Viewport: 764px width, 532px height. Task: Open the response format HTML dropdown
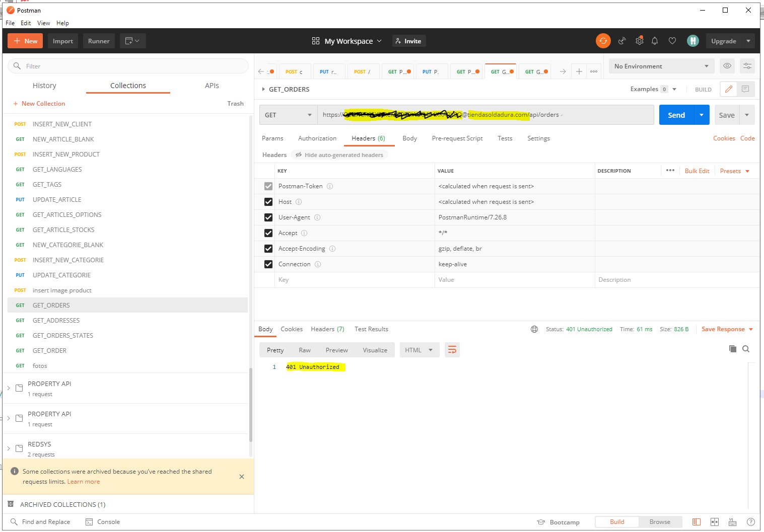420,350
